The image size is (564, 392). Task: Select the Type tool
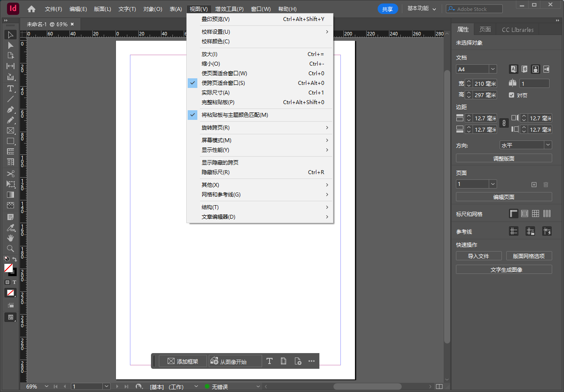(x=11, y=89)
